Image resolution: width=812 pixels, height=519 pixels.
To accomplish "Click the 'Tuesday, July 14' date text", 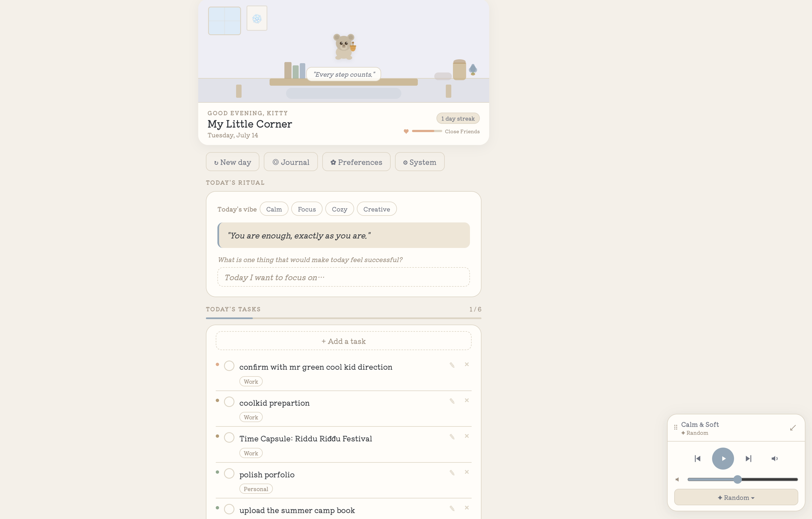I will 233,135.
